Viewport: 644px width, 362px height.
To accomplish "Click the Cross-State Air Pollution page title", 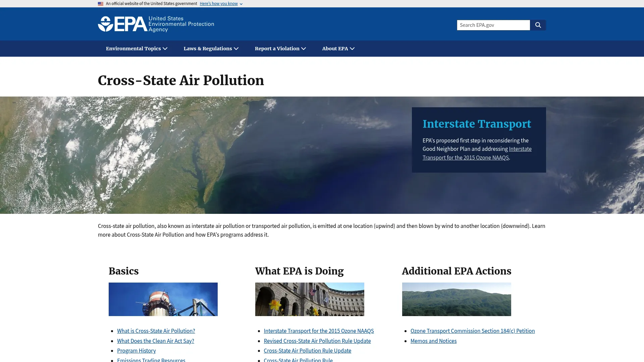I will click(x=181, y=80).
